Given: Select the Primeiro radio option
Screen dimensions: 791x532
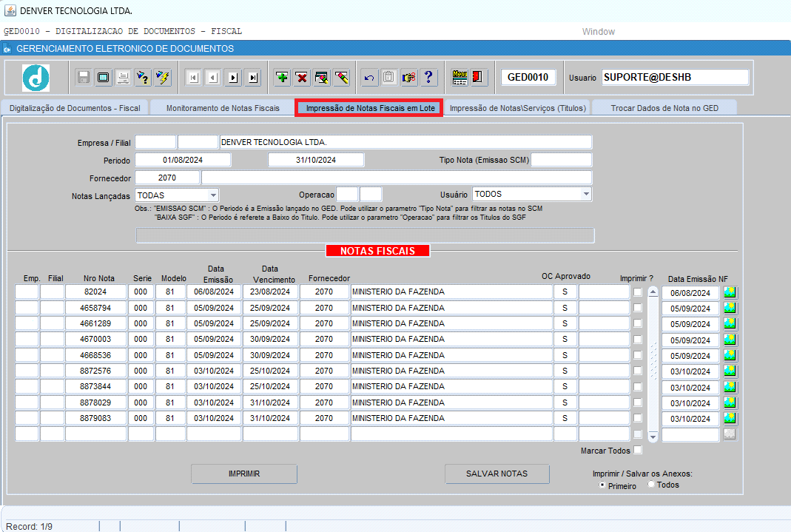Looking at the screenshot, I should click(602, 485).
